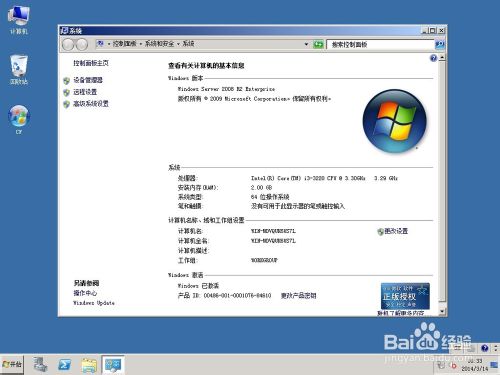Image resolution: width=500 pixels, height=375 pixels.
Task: Select the CF desktop shortcut icon
Action: click(x=19, y=119)
